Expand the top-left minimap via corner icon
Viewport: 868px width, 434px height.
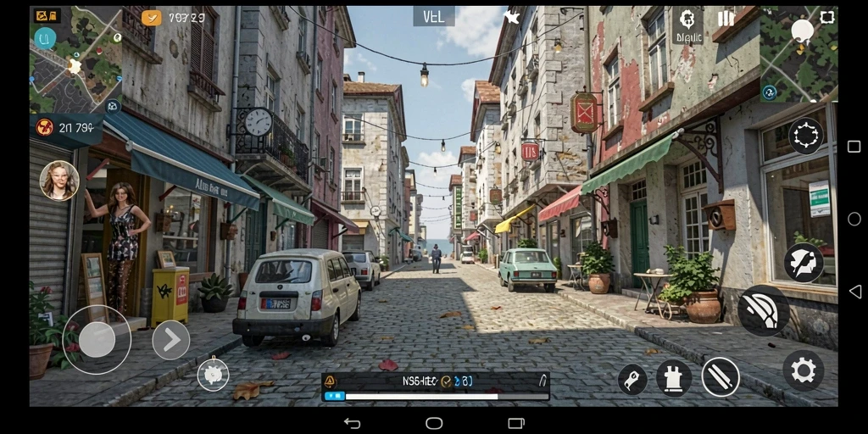(113, 106)
